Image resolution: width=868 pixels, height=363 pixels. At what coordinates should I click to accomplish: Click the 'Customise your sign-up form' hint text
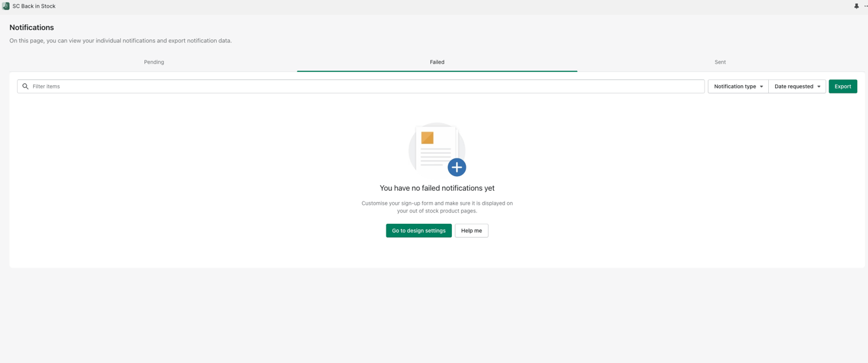click(437, 207)
